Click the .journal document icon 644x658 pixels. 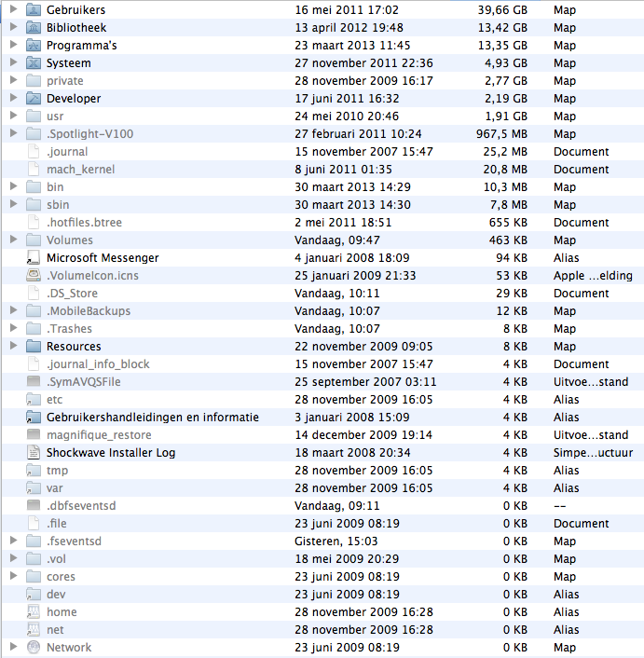point(34,152)
